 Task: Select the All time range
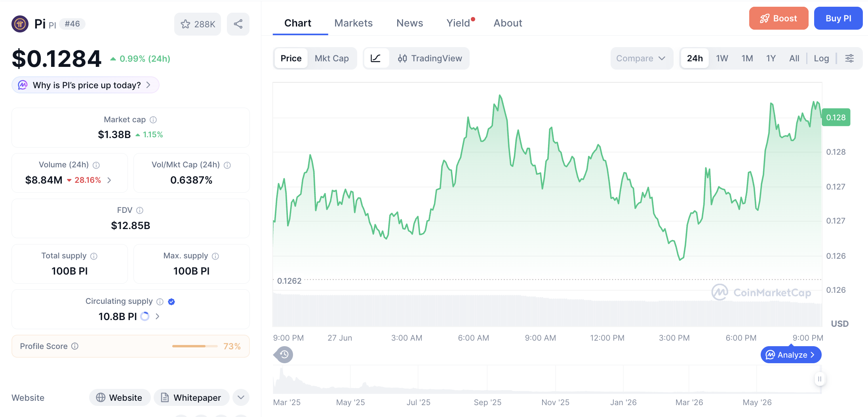click(x=794, y=58)
